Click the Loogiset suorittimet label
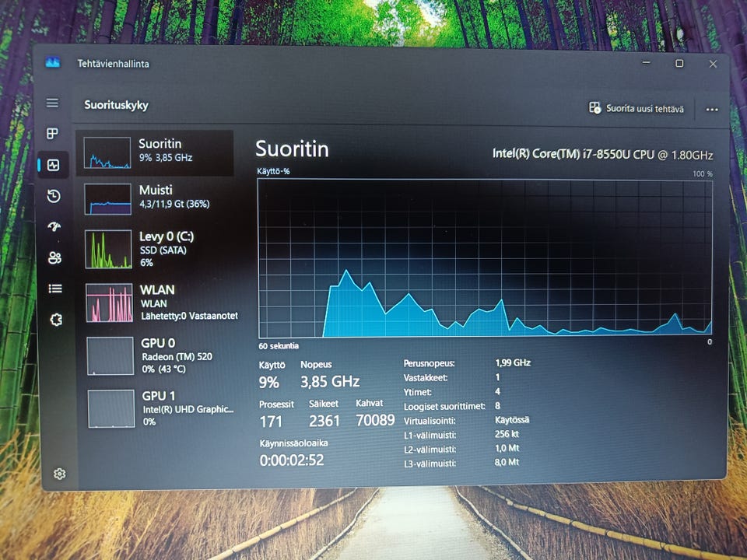Screen dimensions: 747x560 [x=444, y=406]
